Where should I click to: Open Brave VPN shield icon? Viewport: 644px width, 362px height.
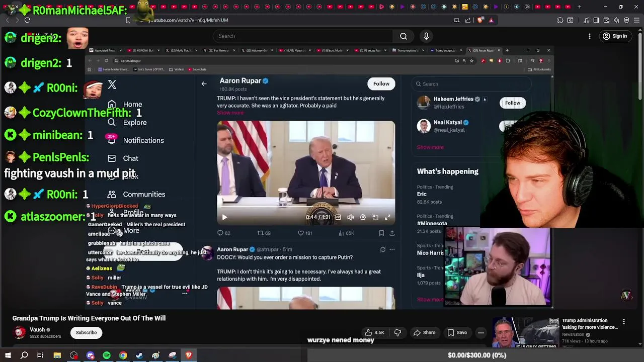click(626, 20)
